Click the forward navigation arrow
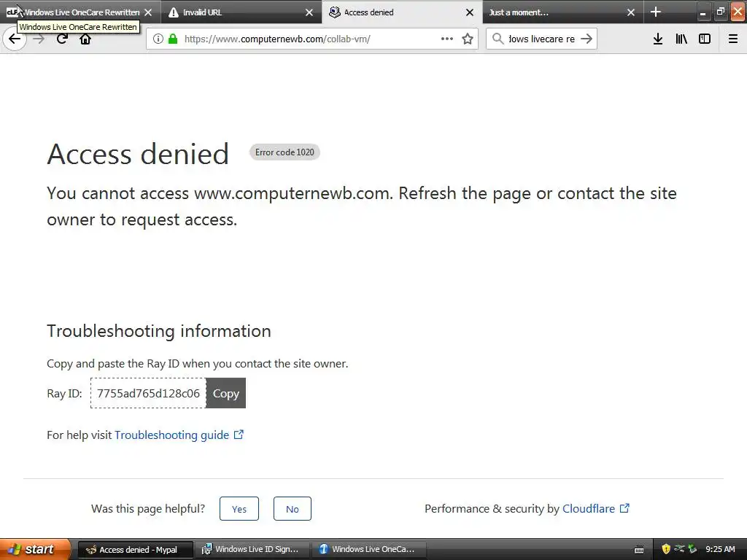 coord(39,39)
